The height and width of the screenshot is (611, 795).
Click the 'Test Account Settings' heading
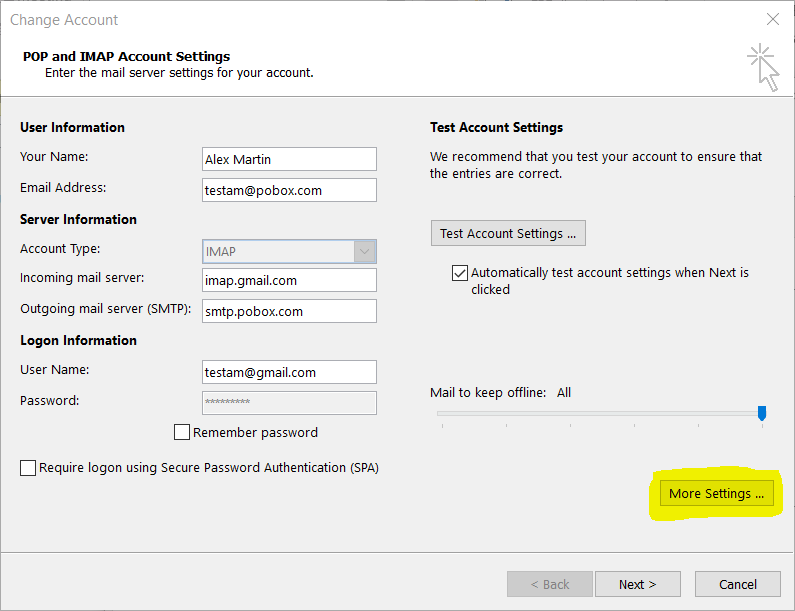tap(496, 127)
